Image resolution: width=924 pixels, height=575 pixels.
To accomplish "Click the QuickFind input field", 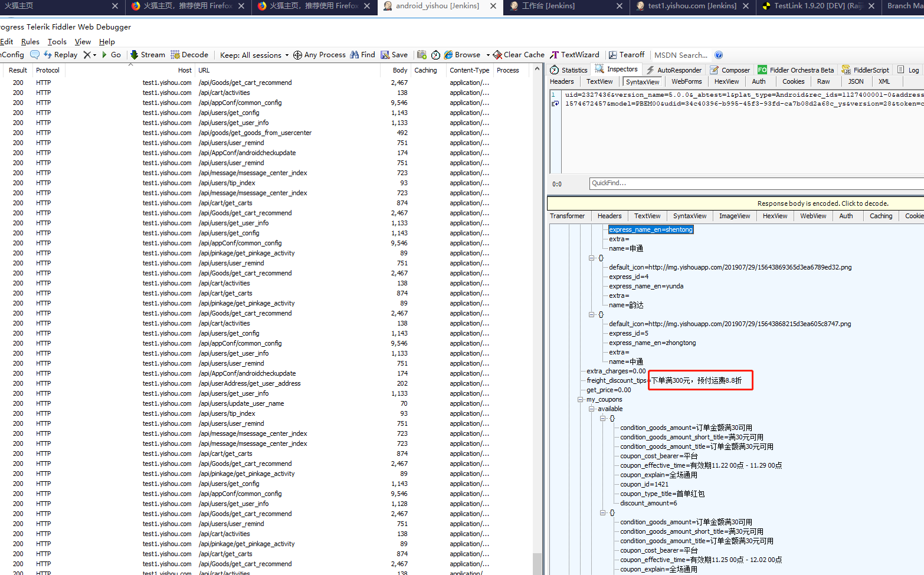I will point(756,183).
